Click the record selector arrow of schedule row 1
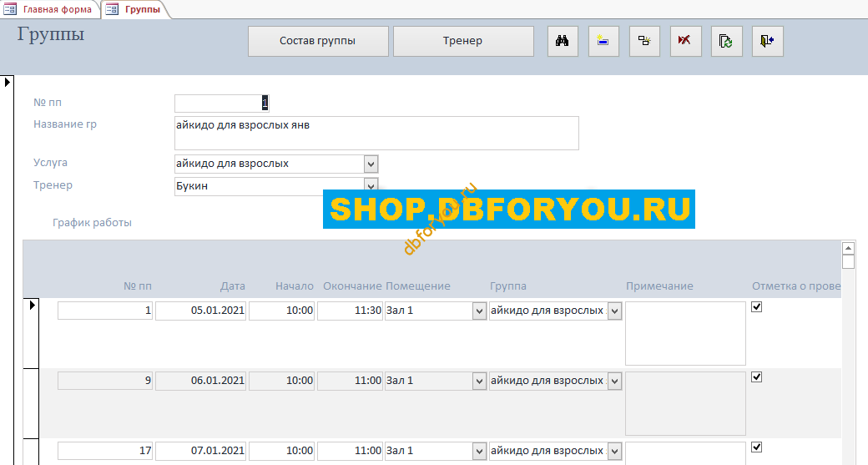The height and width of the screenshot is (465, 868). point(32,305)
